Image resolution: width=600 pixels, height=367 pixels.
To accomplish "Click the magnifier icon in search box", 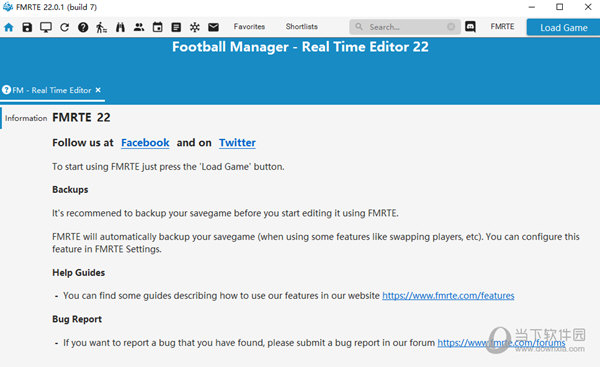I will pyautogui.click(x=359, y=26).
